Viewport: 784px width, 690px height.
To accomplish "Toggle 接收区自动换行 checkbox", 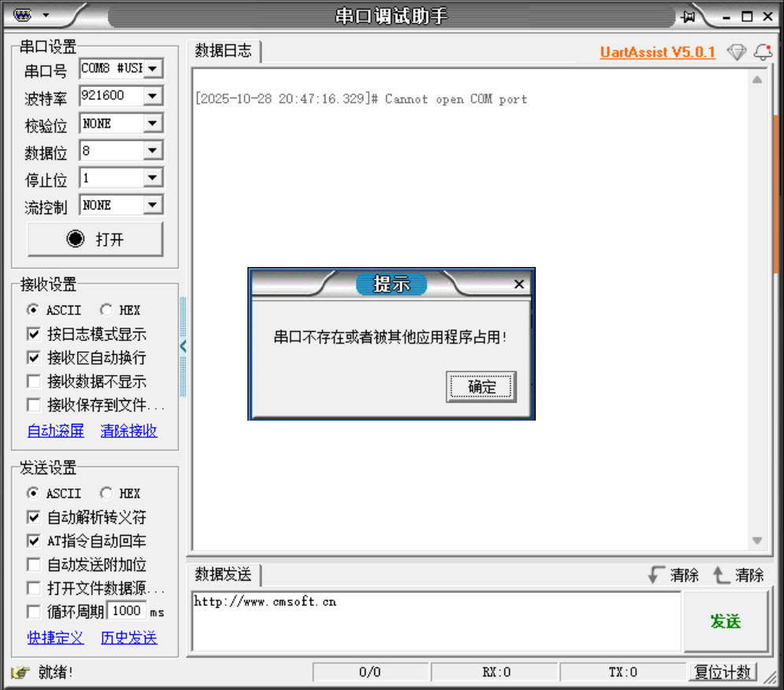I will coord(34,358).
